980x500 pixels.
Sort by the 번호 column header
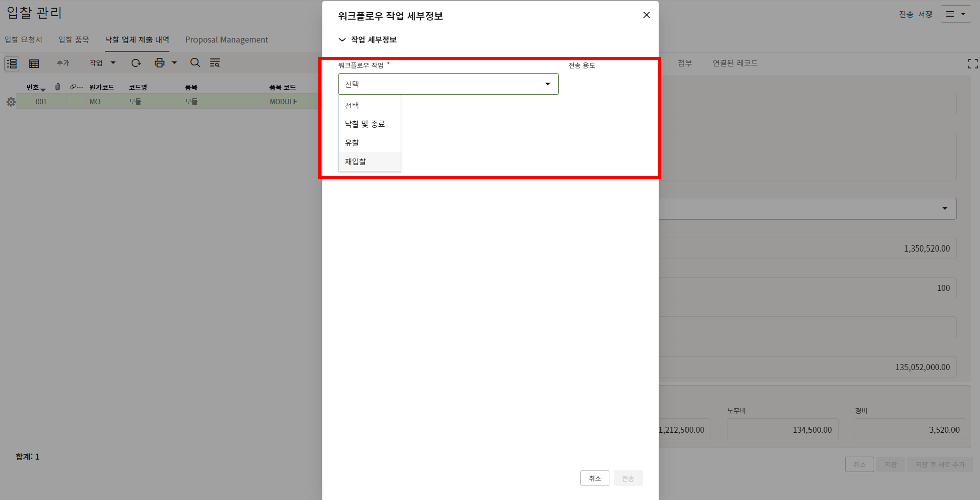click(33, 87)
